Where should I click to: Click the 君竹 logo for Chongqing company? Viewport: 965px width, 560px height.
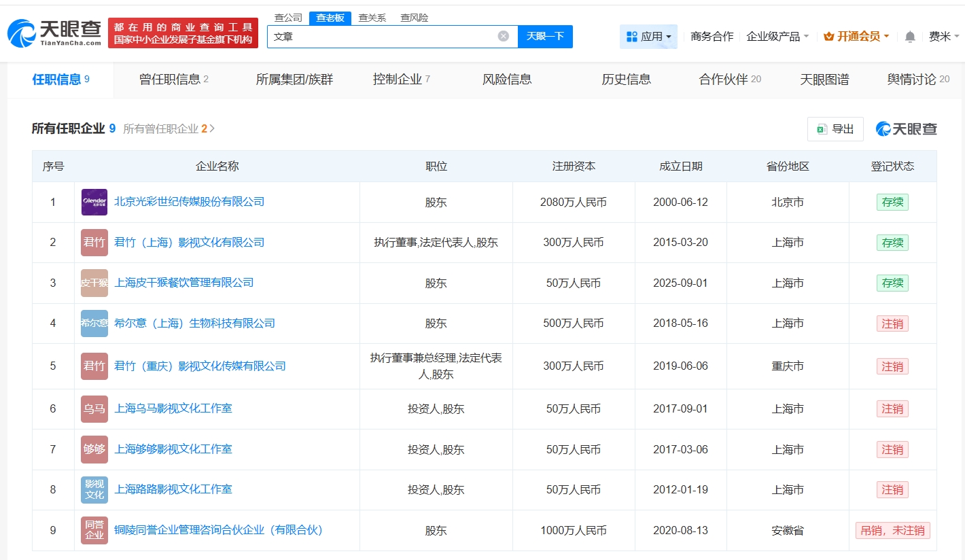pyautogui.click(x=94, y=366)
